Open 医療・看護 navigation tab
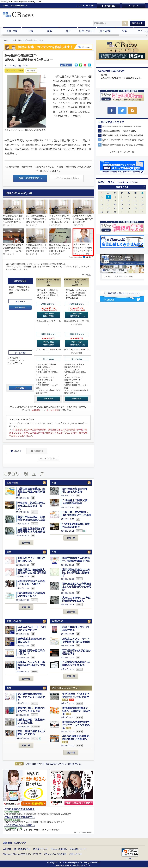The image size is (148, 868). coord(12,31)
